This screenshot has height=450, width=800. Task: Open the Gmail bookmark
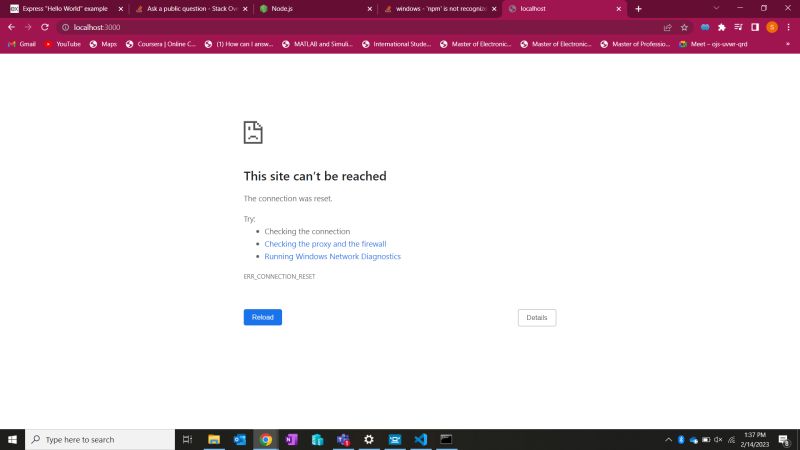tap(22, 44)
